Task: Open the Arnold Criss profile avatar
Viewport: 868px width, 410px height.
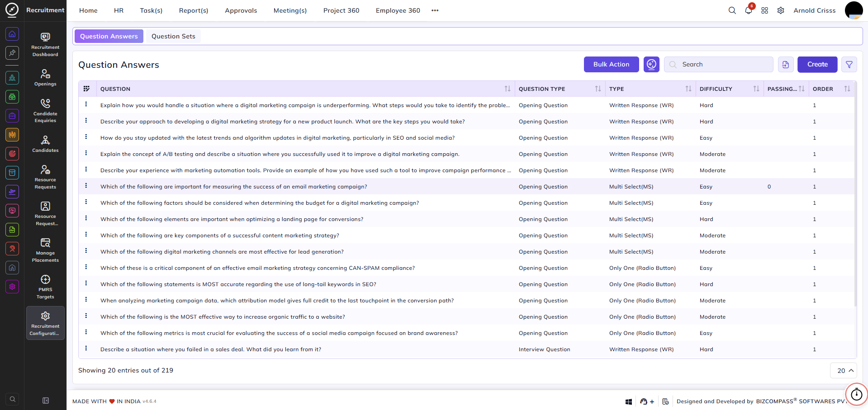Action: coord(854,10)
